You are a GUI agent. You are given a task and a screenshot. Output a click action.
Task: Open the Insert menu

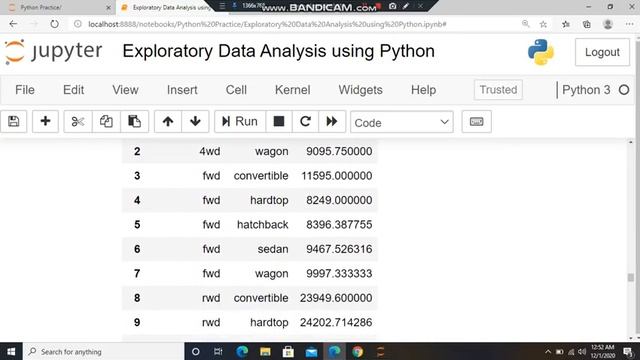pos(182,90)
